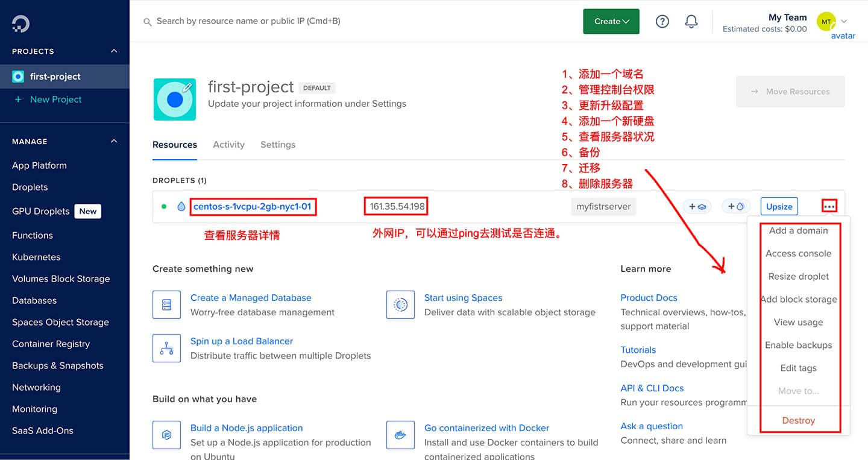This screenshot has width=868, height=460.
Task: Switch to the Resources tab
Action: click(x=175, y=145)
